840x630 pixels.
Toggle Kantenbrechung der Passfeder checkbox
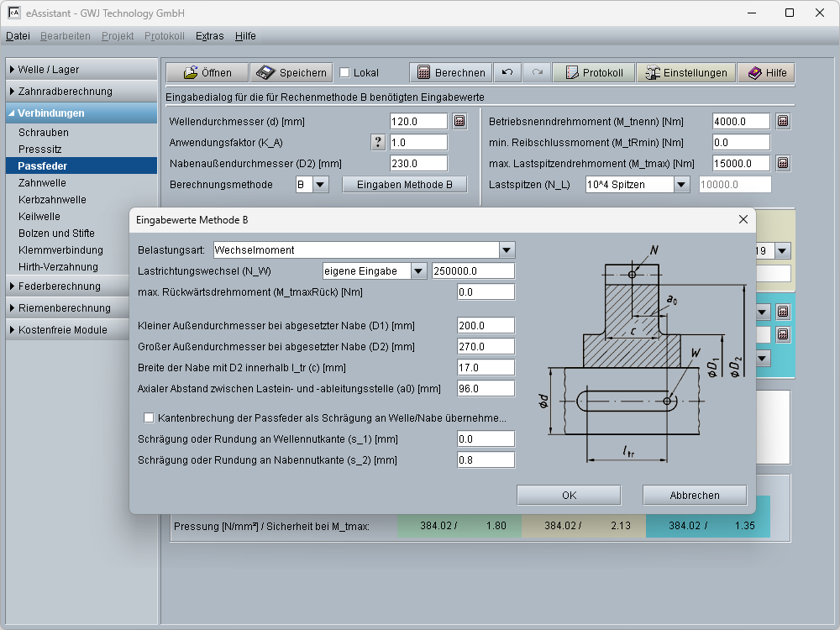pos(150,417)
